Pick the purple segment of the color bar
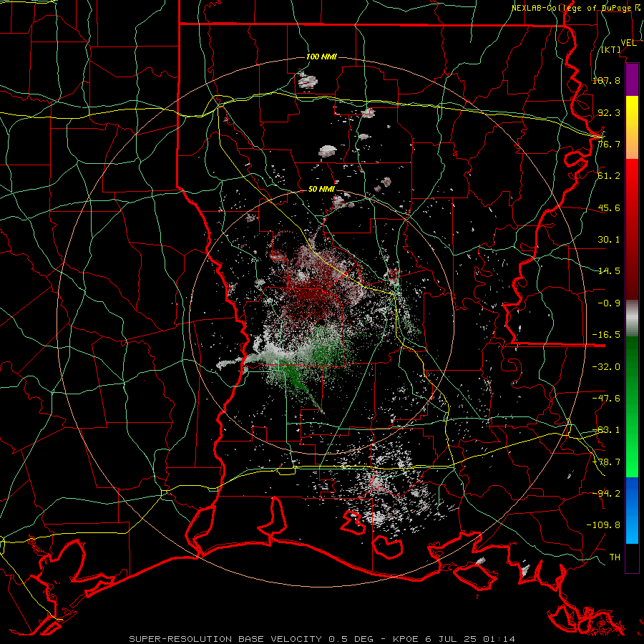This screenshot has width=644, height=644. [632, 79]
